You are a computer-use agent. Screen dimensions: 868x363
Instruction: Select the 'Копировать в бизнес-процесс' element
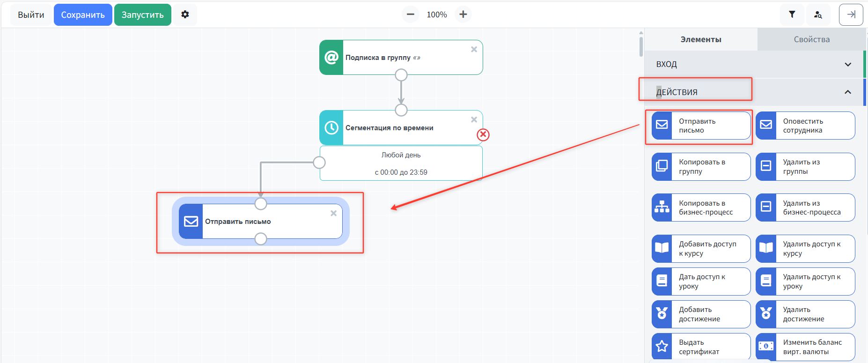point(701,207)
